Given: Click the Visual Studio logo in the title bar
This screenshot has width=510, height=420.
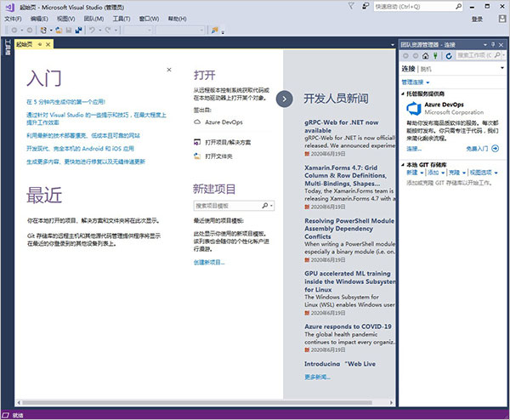Looking at the screenshot, I should click(10, 7).
